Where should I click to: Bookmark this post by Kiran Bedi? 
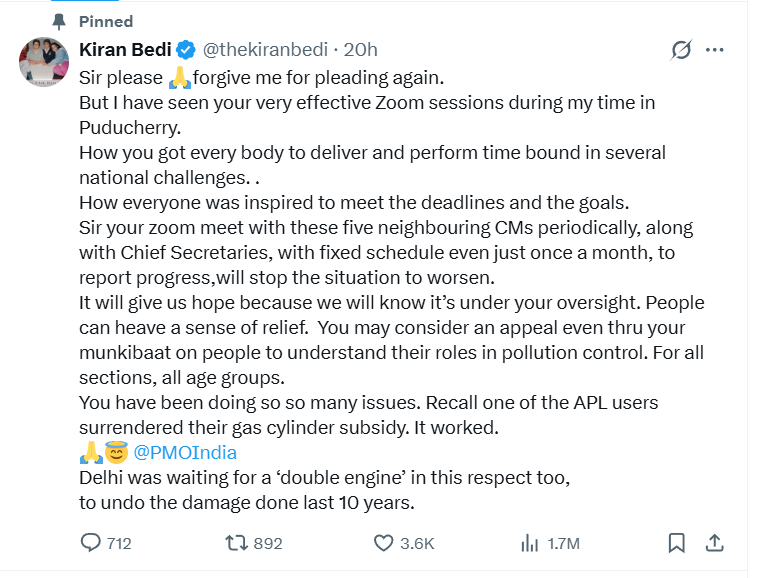[x=677, y=543]
